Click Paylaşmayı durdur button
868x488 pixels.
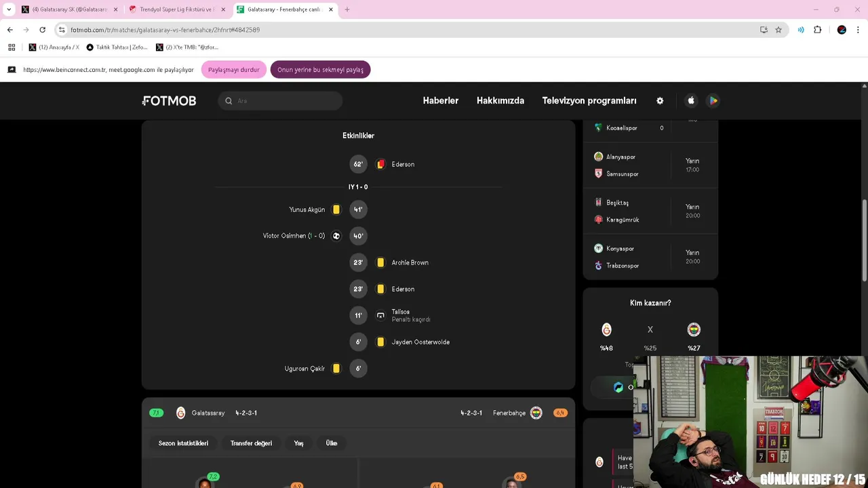point(234,70)
